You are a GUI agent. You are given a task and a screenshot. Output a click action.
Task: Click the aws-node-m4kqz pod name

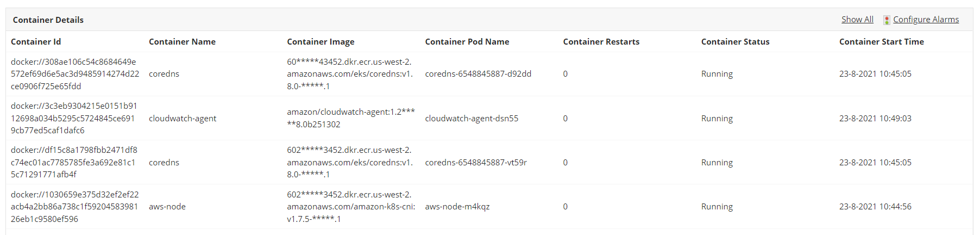[457, 207]
